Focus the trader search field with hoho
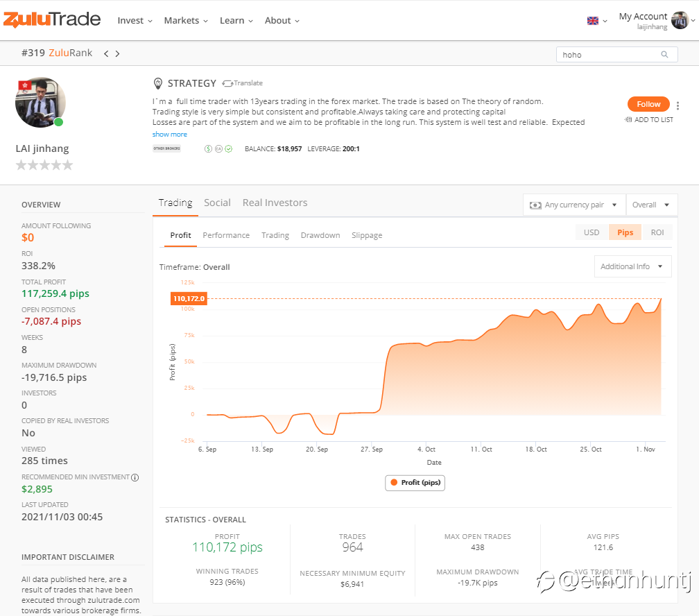 pos(616,55)
